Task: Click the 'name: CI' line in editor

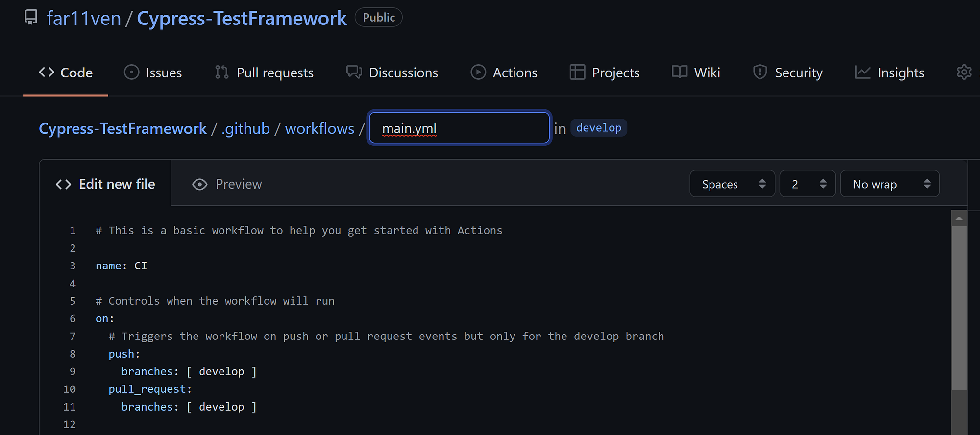Action: pyautogui.click(x=121, y=266)
